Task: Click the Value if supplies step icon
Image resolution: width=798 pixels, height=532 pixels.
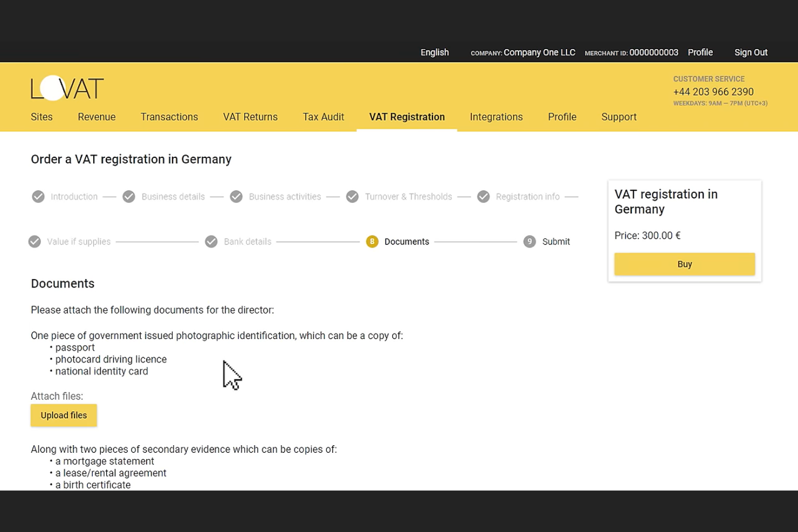Action: click(34, 241)
